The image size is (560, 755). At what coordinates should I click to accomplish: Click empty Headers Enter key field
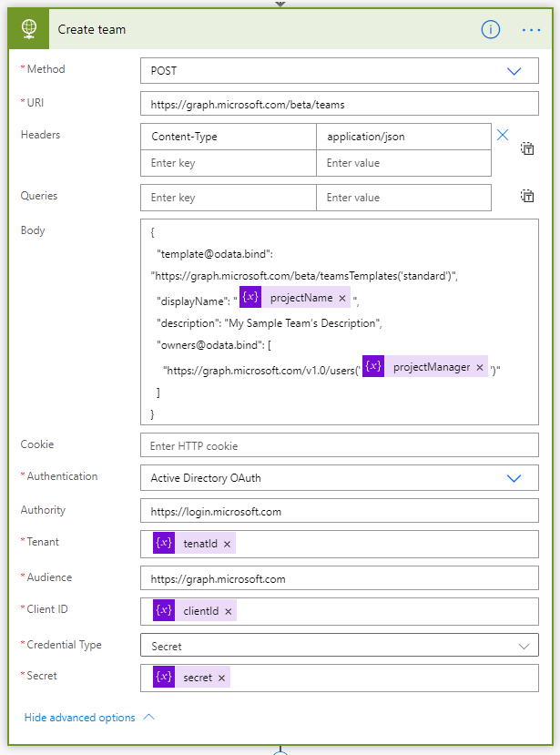[229, 163]
